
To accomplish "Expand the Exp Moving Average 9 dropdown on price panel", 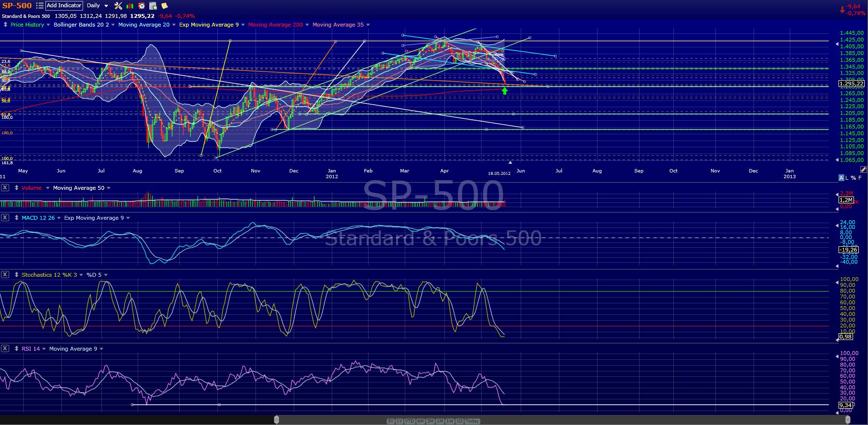I will pyautogui.click(x=243, y=25).
